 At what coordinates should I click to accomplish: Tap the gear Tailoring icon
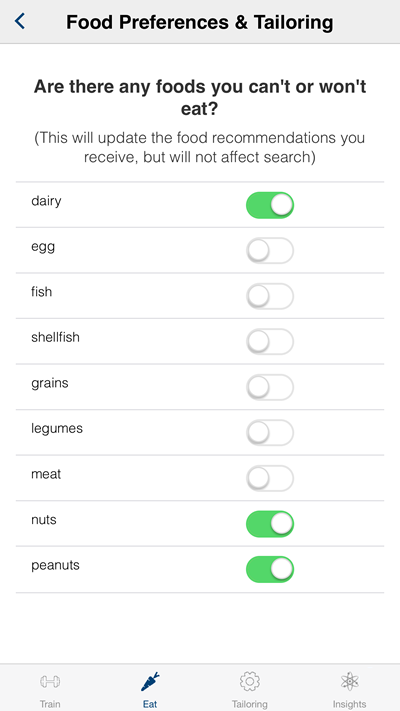249,681
